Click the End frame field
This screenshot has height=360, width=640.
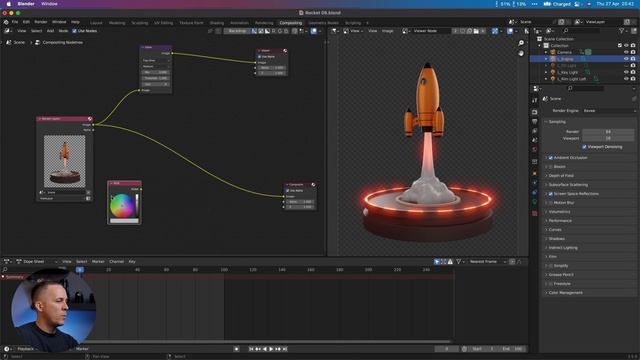coord(512,349)
